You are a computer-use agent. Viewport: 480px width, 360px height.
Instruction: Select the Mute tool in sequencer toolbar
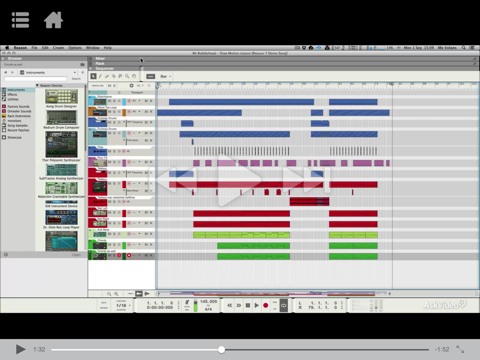(x=120, y=76)
